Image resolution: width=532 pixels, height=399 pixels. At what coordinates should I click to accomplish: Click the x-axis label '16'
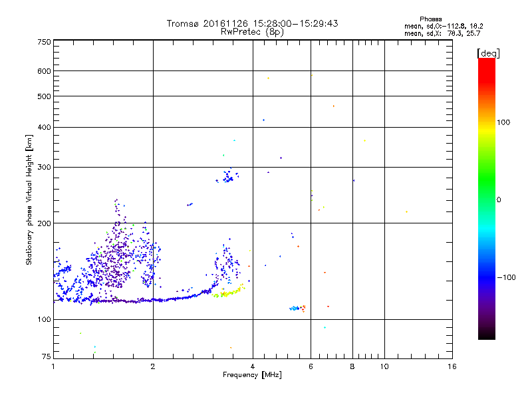point(452,366)
